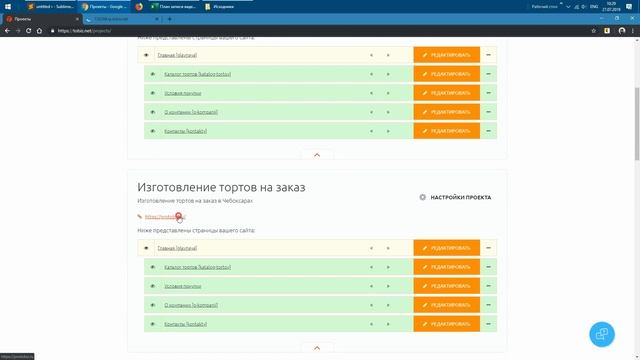The width and height of the screenshot is (640, 360).
Task: Click right arrow on upper list Каталог тортов row
Action: click(x=388, y=74)
